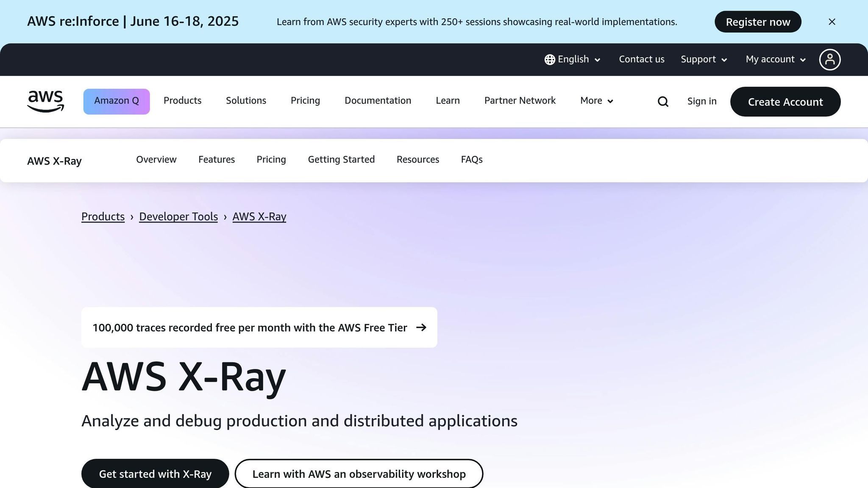The width and height of the screenshot is (868, 488).
Task: Open the Amazon Q menu item
Action: 117,101
